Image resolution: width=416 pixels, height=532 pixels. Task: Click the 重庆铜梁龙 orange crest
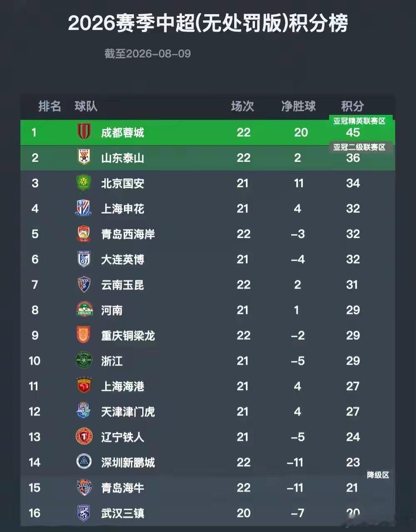(x=84, y=335)
